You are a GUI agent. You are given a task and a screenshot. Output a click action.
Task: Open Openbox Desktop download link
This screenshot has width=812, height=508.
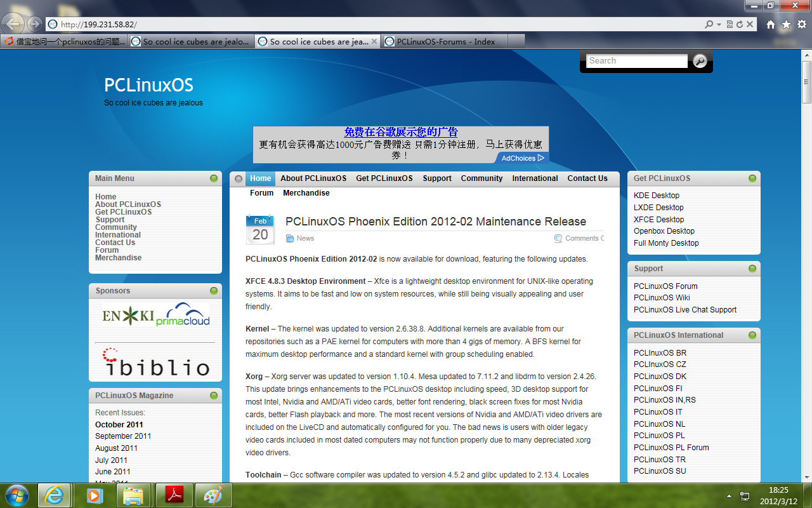664,231
